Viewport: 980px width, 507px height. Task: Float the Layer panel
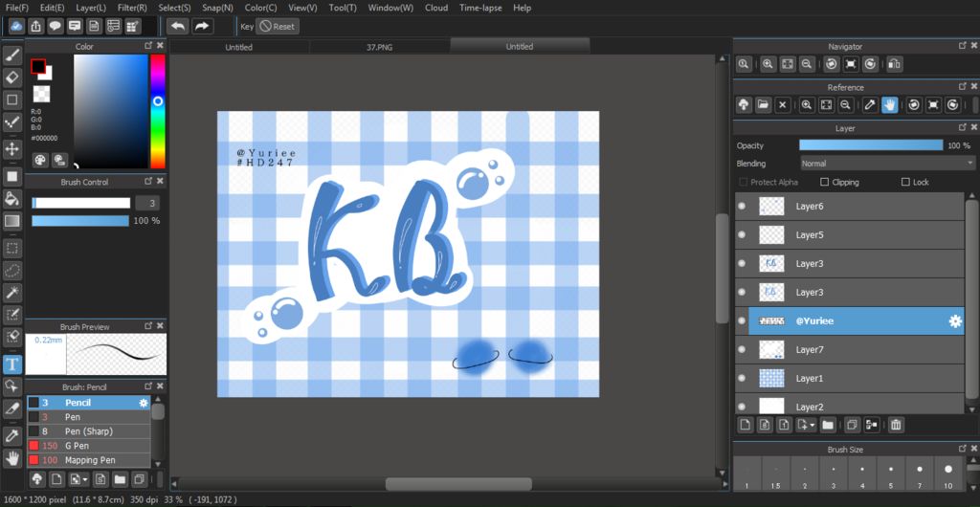click(x=963, y=126)
